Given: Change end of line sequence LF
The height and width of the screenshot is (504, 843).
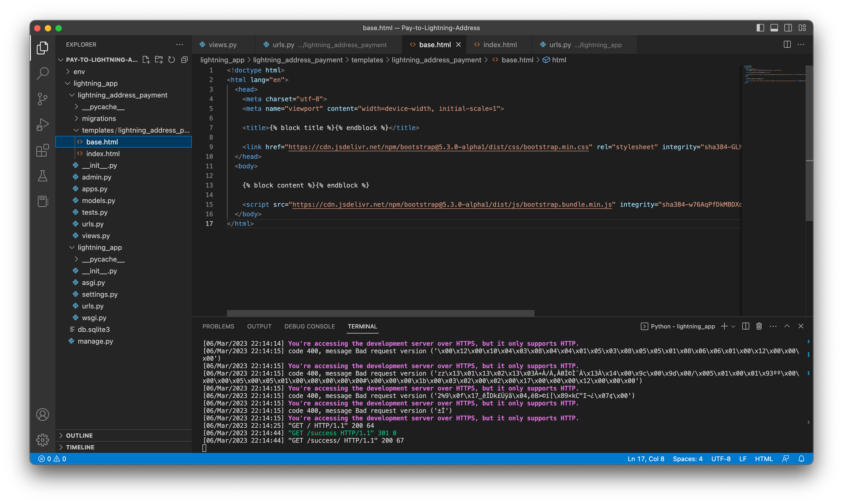Looking at the screenshot, I should coord(743,459).
